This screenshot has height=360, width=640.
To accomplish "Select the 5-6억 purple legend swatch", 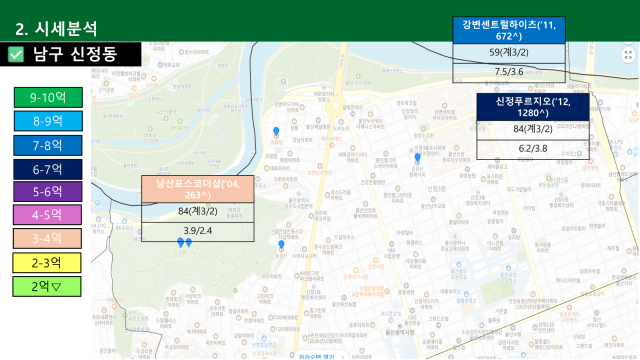I will pyautogui.click(x=48, y=191).
